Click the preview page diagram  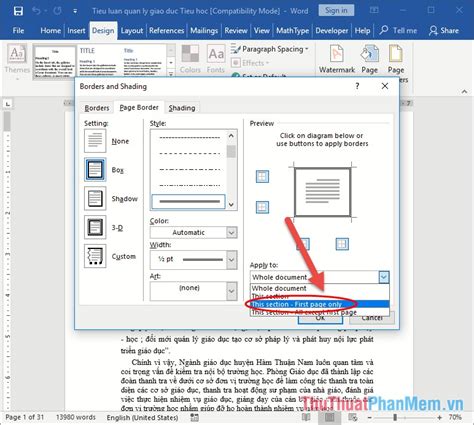tap(322, 192)
